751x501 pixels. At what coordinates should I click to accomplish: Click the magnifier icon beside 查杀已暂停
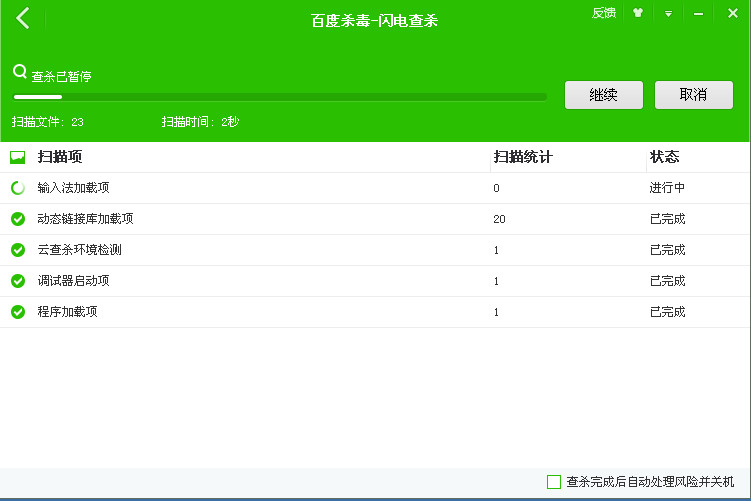pos(20,72)
